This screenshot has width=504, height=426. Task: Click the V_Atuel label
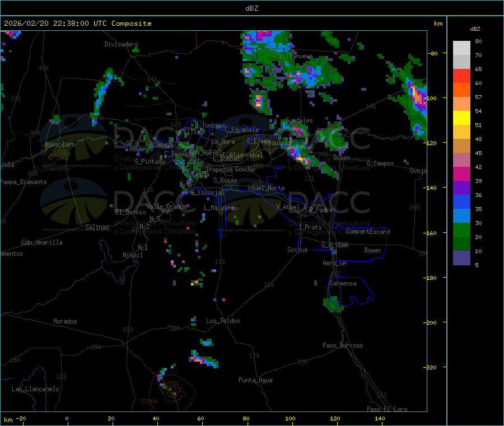[288, 207]
